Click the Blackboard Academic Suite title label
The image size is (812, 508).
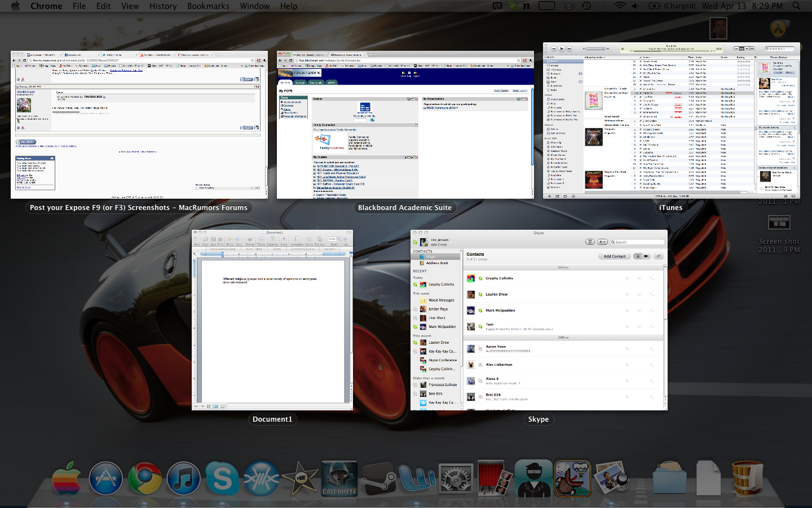point(405,208)
